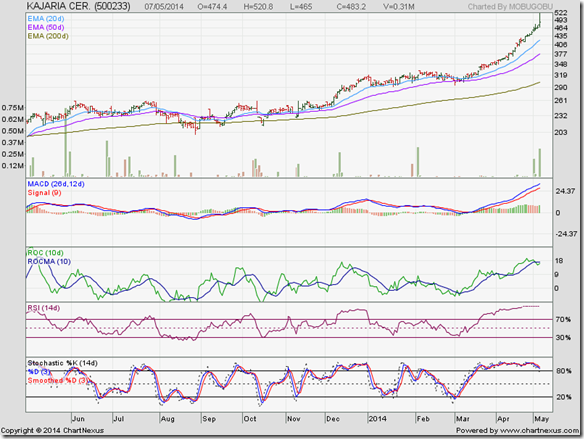
Task: Click the Copyright 2014 ChartNexus text
Action: point(52,430)
